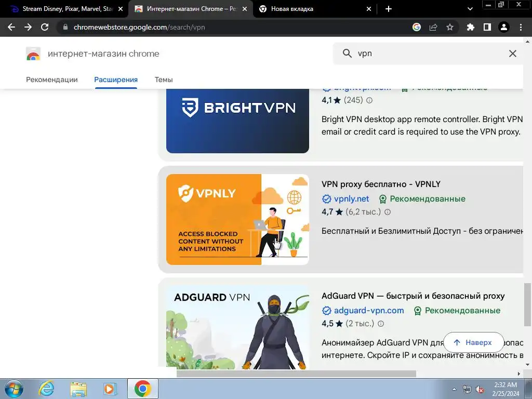Open Chrome three-dot menu
532x399 pixels.
[x=521, y=27]
